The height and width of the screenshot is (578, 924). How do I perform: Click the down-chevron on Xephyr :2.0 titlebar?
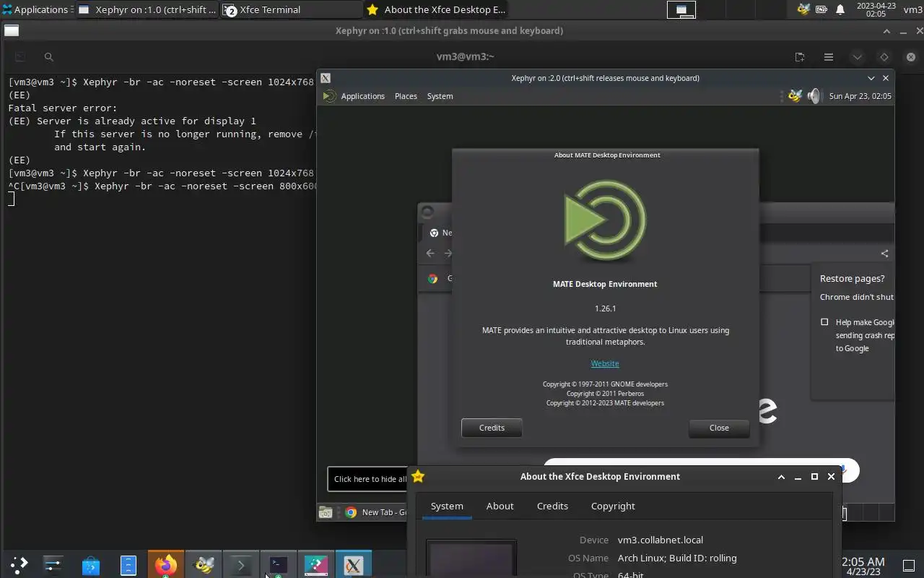pyautogui.click(x=871, y=78)
